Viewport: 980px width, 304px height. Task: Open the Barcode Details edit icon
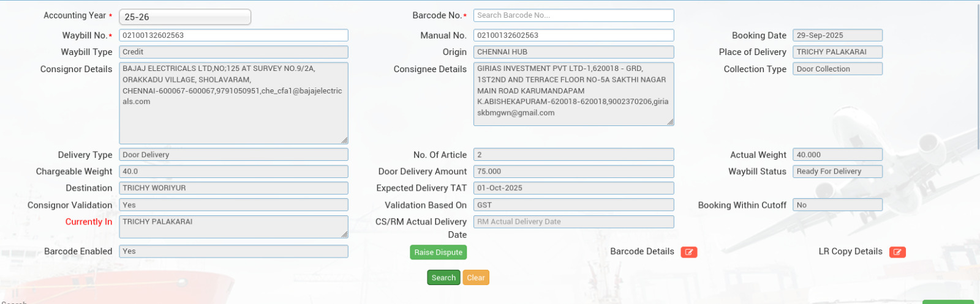689,252
